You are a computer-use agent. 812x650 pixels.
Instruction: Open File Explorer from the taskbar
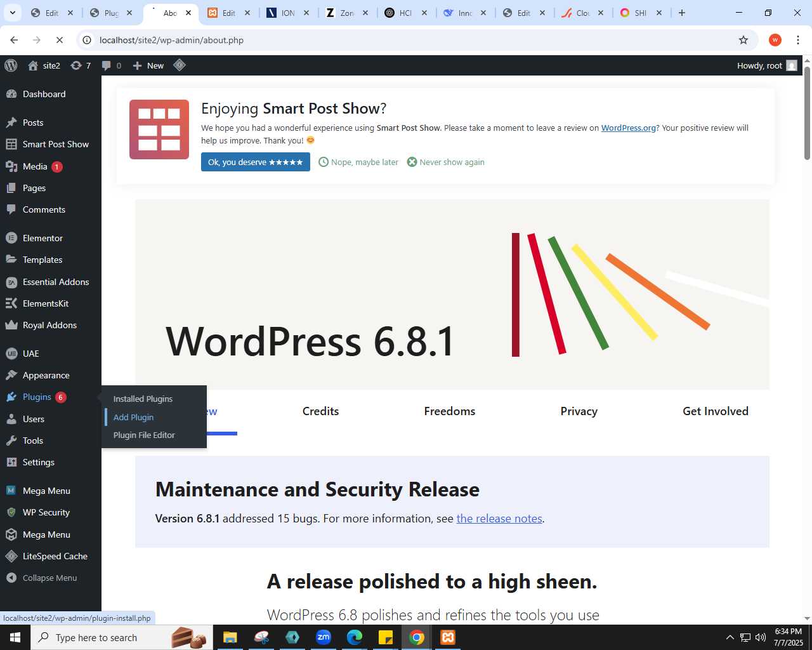click(230, 637)
